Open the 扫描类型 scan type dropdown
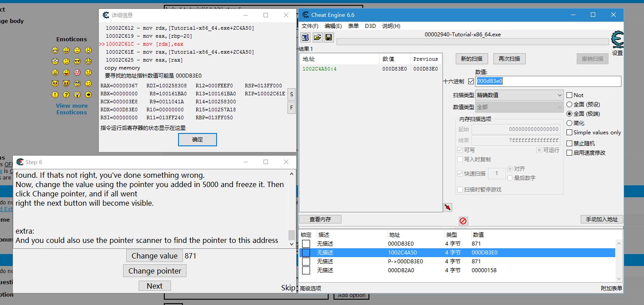Image resolution: width=644 pixels, height=305 pixels. click(x=519, y=95)
